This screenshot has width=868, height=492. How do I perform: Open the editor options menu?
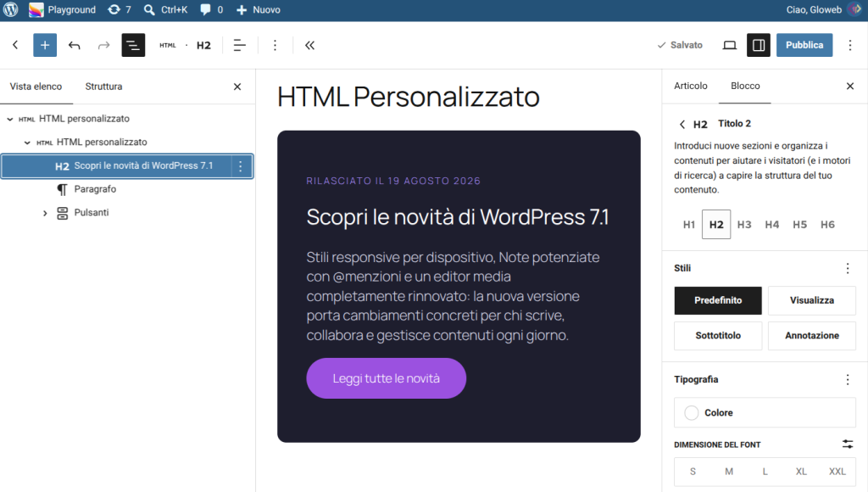tap(850, 45)
